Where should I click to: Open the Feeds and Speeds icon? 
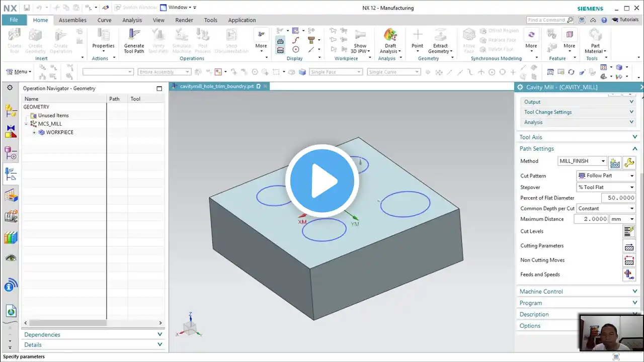(629, 275)
